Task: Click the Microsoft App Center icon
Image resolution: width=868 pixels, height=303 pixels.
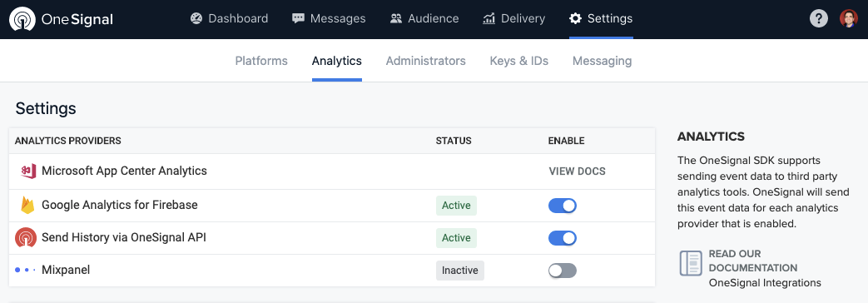Action: [27, 171]
